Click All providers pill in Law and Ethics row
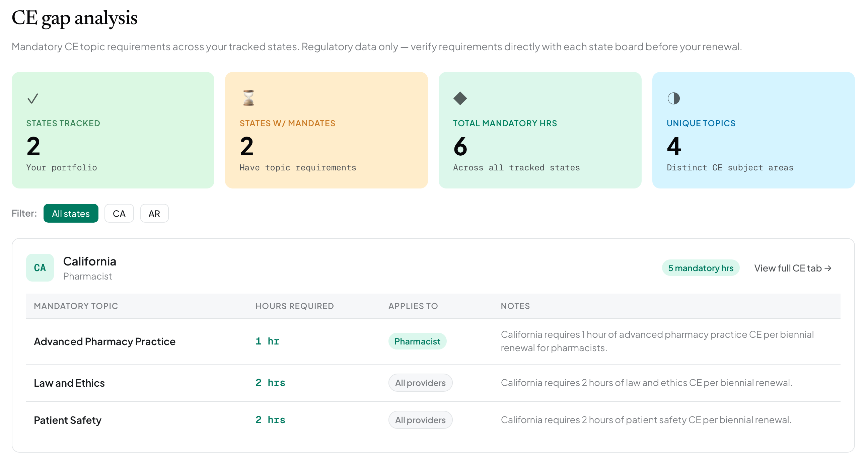 [x=420, y=383]
